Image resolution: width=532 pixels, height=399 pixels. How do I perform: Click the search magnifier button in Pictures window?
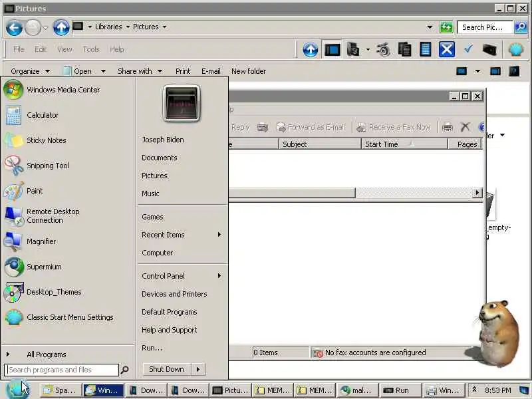521,27
